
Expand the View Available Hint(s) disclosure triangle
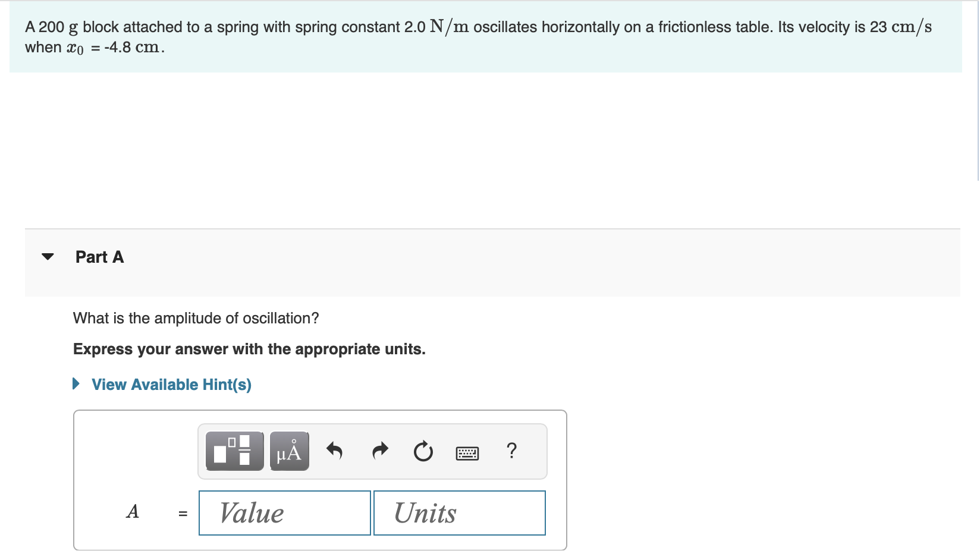[76, 384]
